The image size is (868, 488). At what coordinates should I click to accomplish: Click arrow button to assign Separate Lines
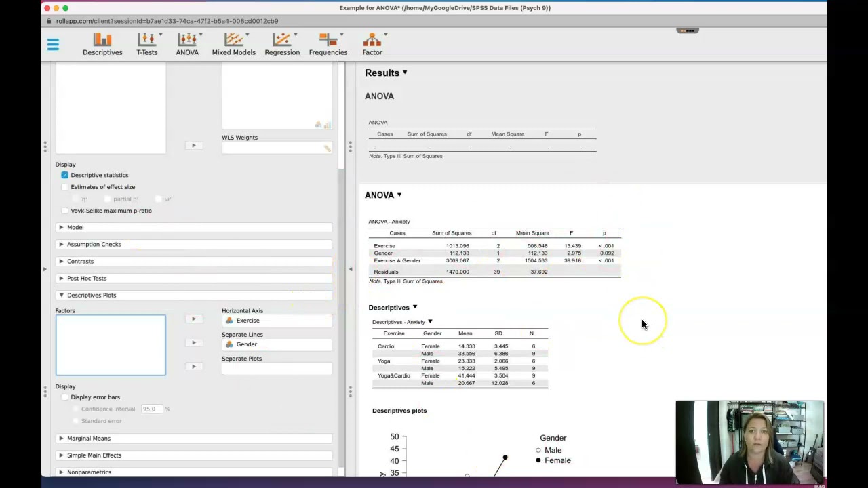[x=193, y=342]
